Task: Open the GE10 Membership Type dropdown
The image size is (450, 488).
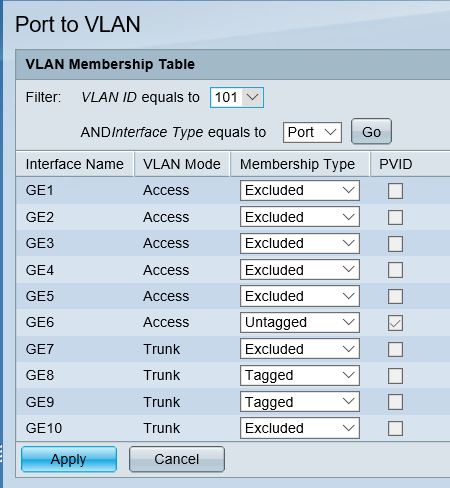Action: (300, 428)
